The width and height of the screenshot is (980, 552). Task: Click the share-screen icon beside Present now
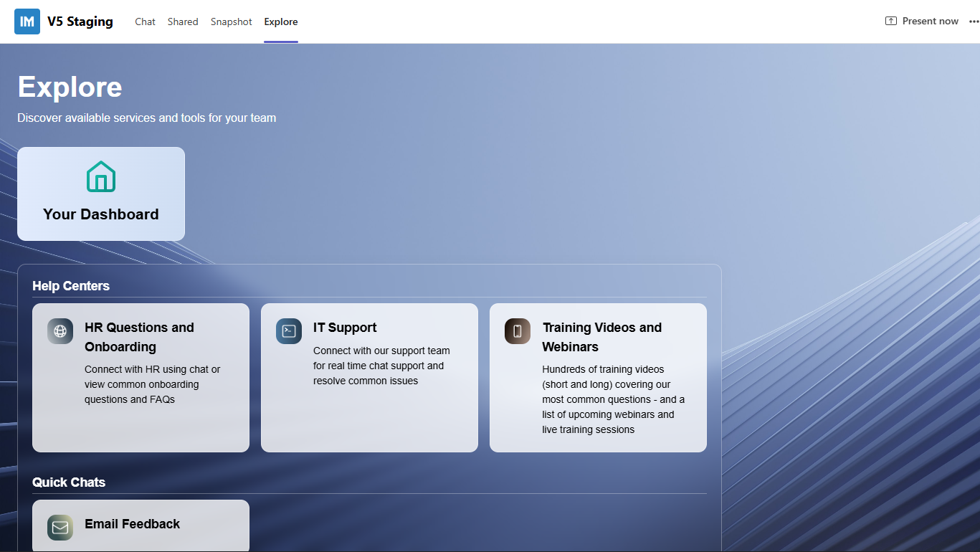[x=891, y=22]
